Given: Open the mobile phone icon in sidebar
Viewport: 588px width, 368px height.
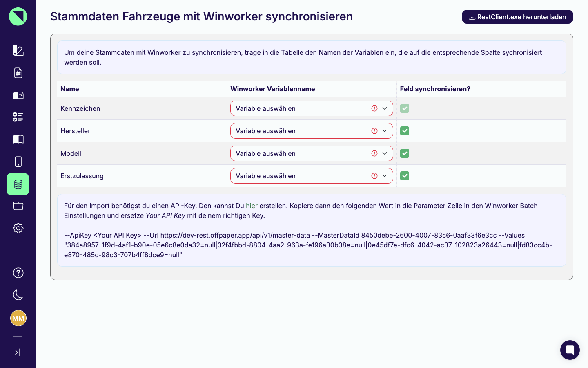Looking at the screenshot, I should 18,162.
